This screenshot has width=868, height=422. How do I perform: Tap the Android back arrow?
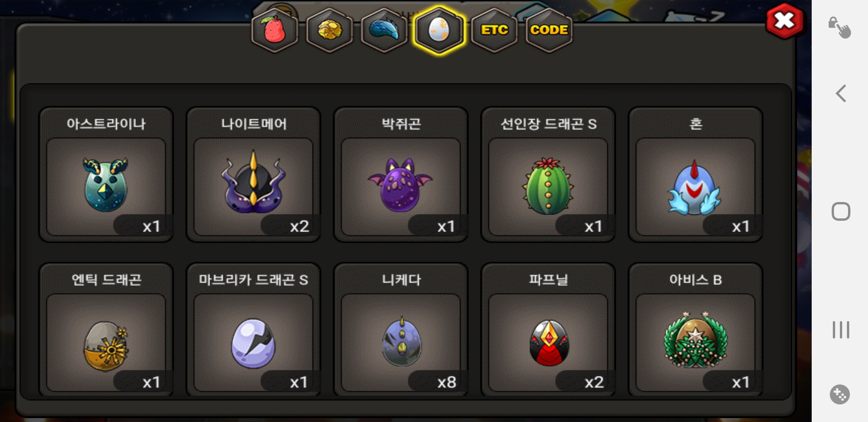[841, 93]
